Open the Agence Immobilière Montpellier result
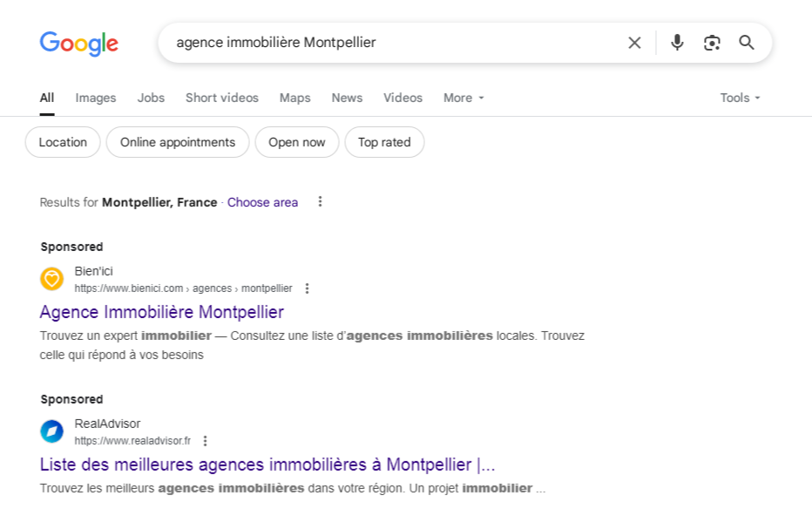Viewport: 812px width, 516px height. click(x=161, y=312)
